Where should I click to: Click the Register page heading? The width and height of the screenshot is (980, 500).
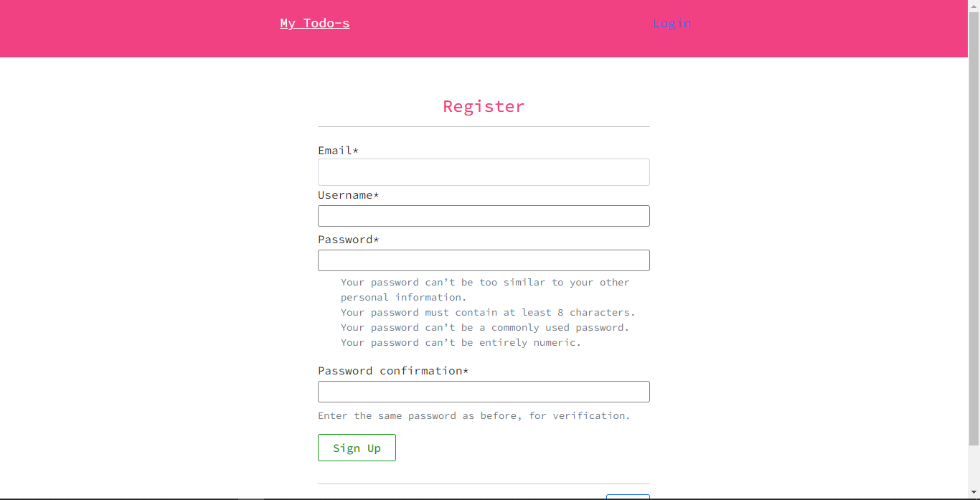[484, 106]
